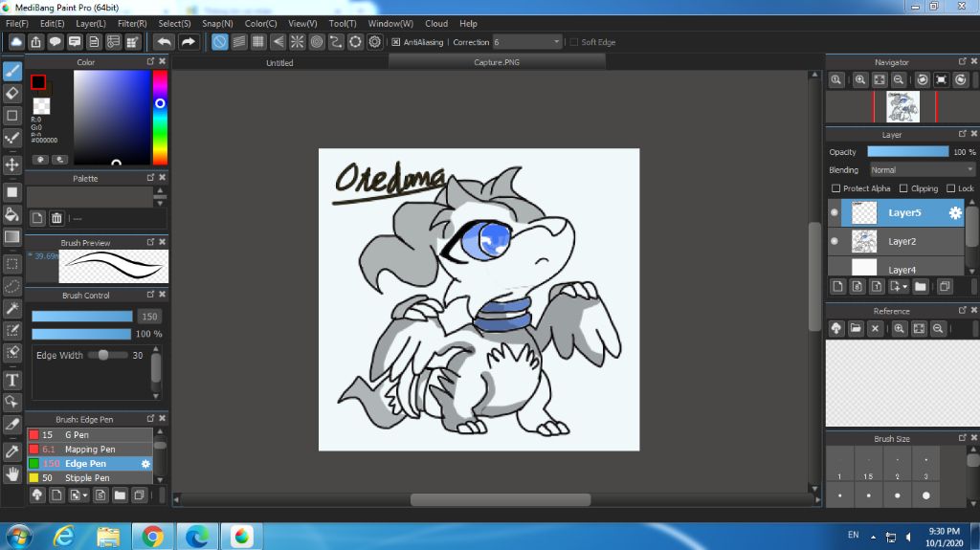Select Layer2 in layer list
The image size is (980, 550).
click(896, 241)
